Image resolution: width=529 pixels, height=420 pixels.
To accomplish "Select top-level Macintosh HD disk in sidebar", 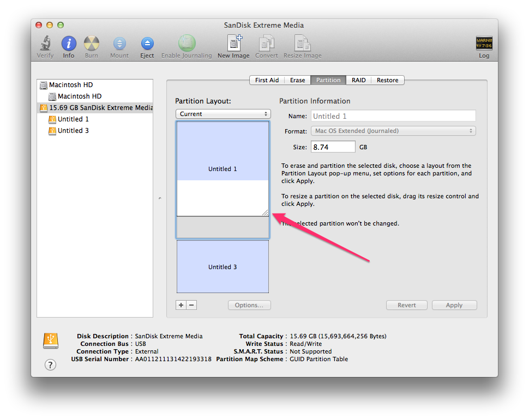I will point(95,85).
